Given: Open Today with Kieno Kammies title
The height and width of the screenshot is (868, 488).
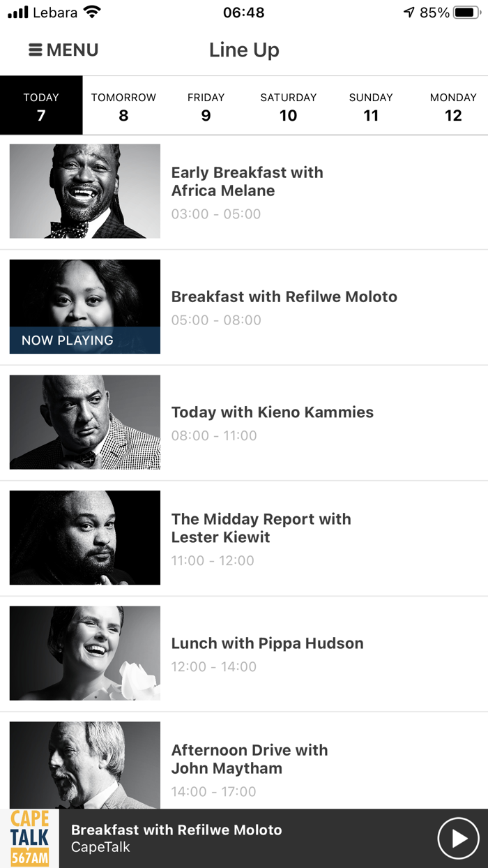Looking at the screenshot, I should click(272, 412).
